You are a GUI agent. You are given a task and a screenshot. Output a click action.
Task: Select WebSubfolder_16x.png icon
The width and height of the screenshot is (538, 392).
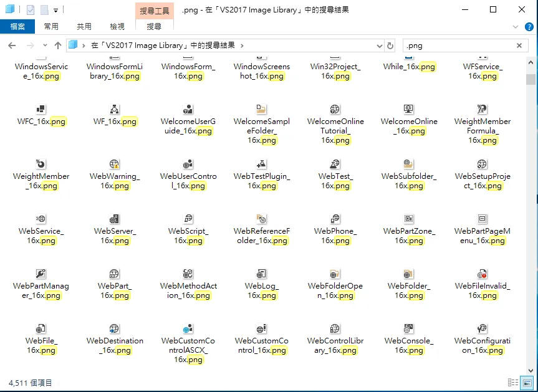409,165
